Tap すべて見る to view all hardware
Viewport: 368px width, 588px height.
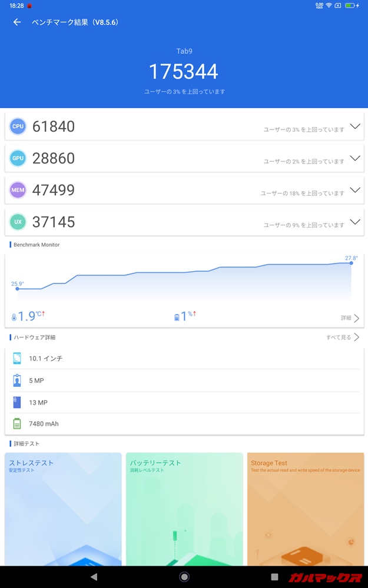click(x=343, y=338)
